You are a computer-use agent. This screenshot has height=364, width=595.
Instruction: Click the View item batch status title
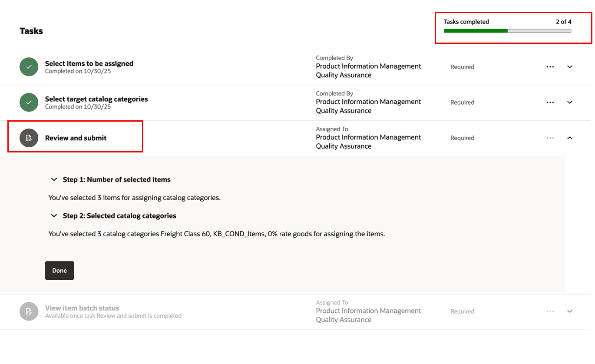point(82,308)
